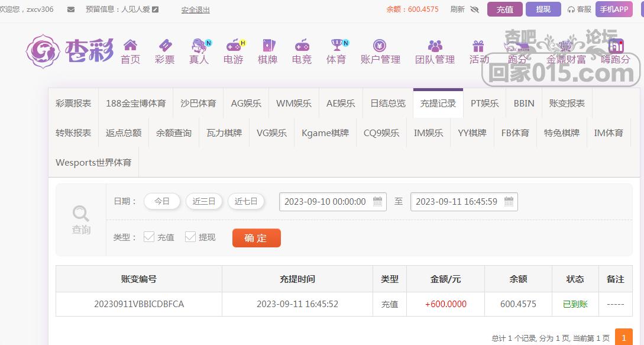Select the YY棋牌 tab

click(x=473, y=133)
